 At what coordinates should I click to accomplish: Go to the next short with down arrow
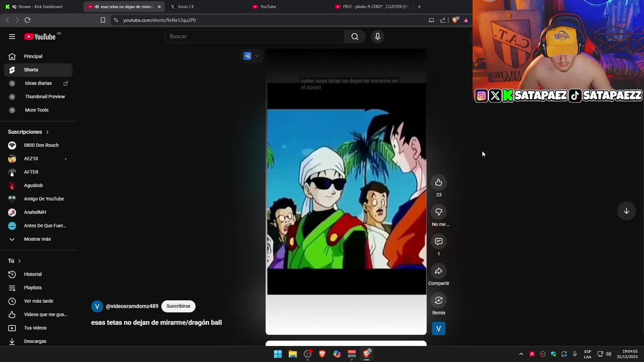(626, 211)
